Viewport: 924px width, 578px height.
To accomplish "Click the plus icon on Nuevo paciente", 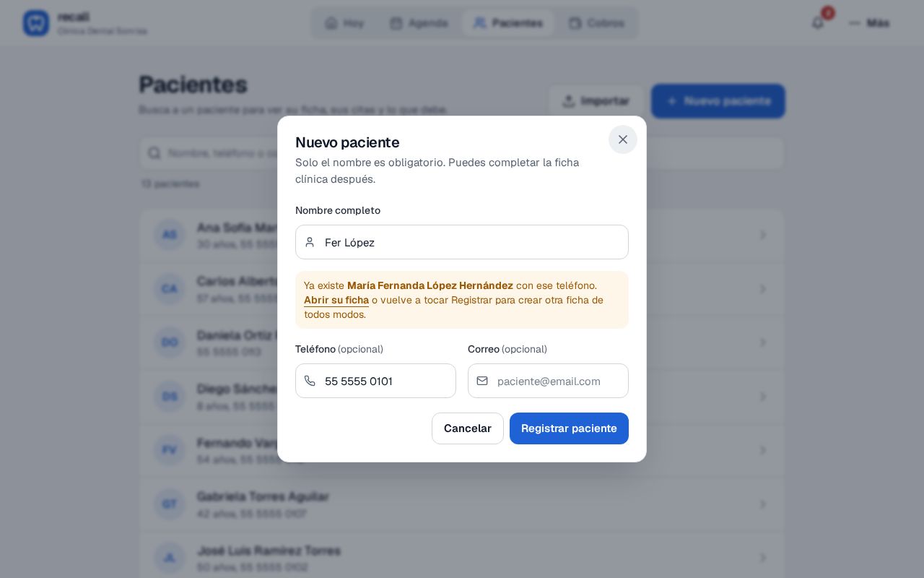I will (672, 101).
